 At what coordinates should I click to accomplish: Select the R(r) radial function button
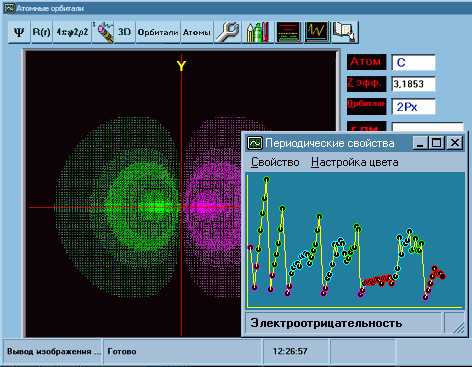click(42, 32)
